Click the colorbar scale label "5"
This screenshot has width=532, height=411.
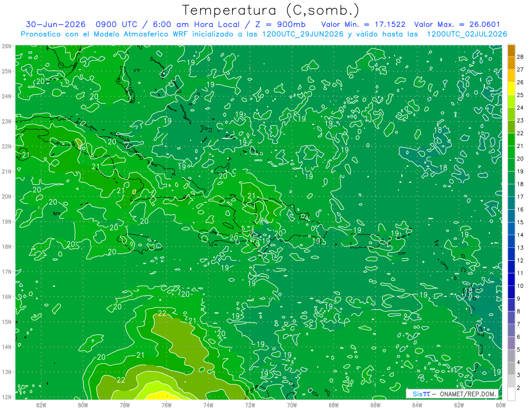[519, 350]
